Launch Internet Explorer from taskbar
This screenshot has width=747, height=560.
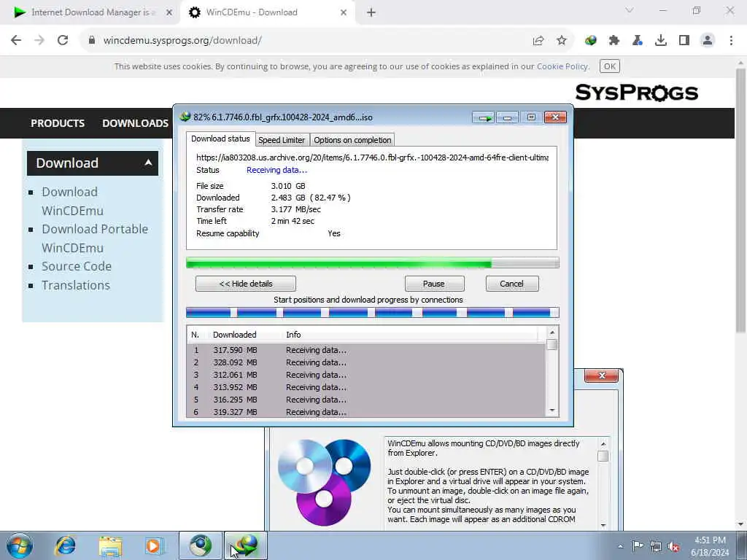click(x=65, y=545)
